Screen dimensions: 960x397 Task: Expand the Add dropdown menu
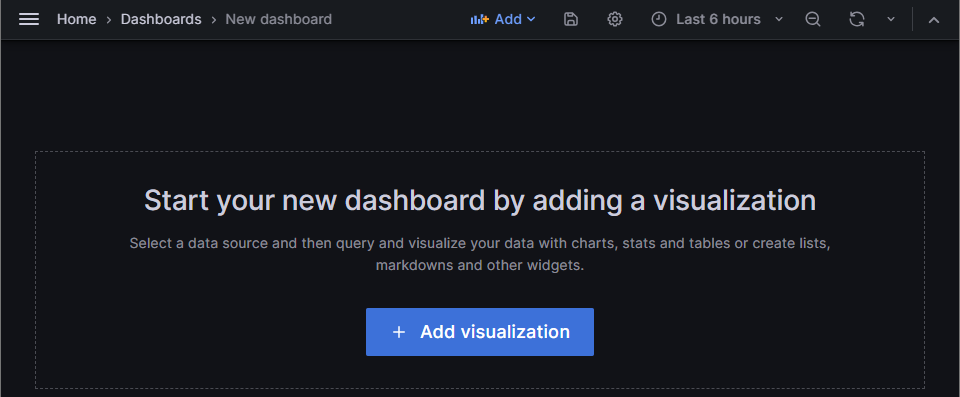click(x=503, y=20)
